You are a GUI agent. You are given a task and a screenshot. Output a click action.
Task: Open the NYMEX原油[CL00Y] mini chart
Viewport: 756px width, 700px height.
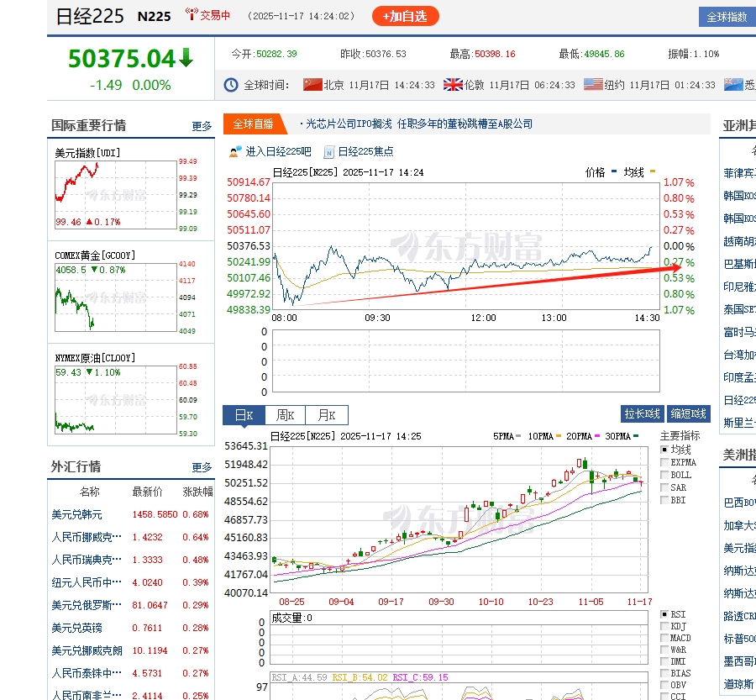(116, 400)
